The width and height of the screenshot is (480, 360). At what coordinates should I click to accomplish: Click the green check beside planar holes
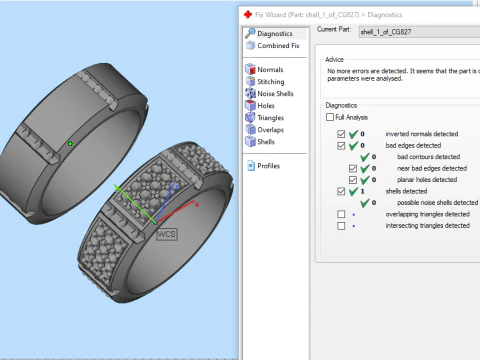[365, 180]
